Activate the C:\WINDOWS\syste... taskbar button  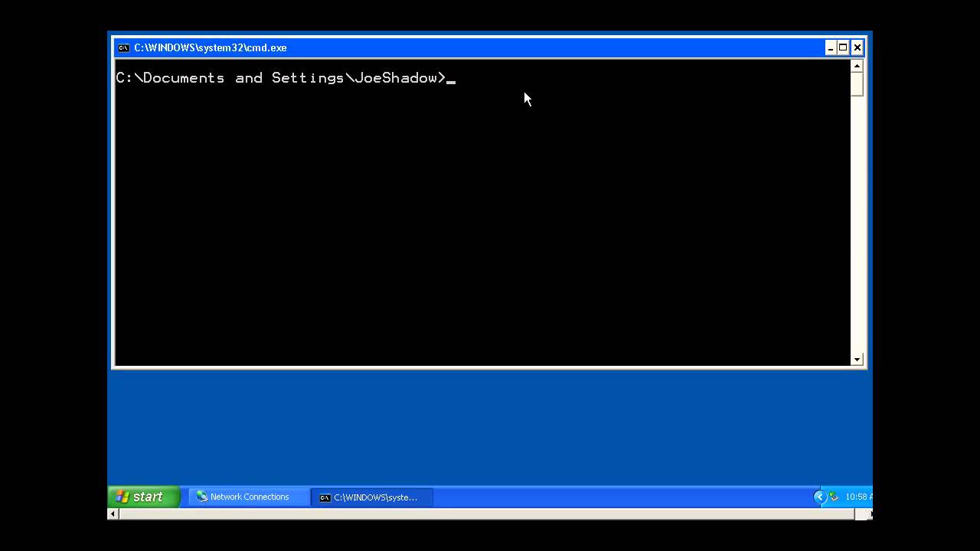tap(373, 497)
